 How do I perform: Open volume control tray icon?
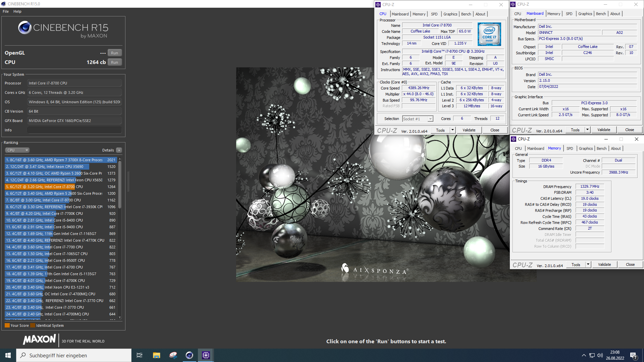coord(600,355)
